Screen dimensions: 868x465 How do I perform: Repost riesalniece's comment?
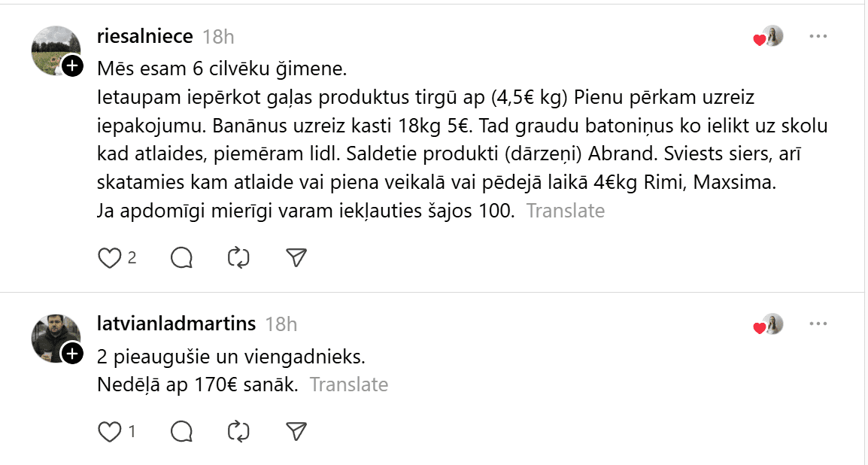coord(238,258)
